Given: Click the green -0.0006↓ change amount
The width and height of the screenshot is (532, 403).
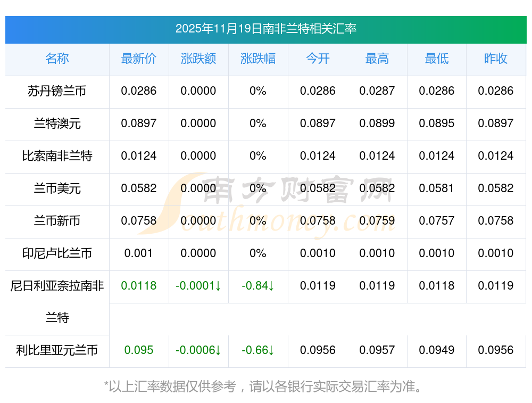Looking at the screenshot, I should coord(198,350).
